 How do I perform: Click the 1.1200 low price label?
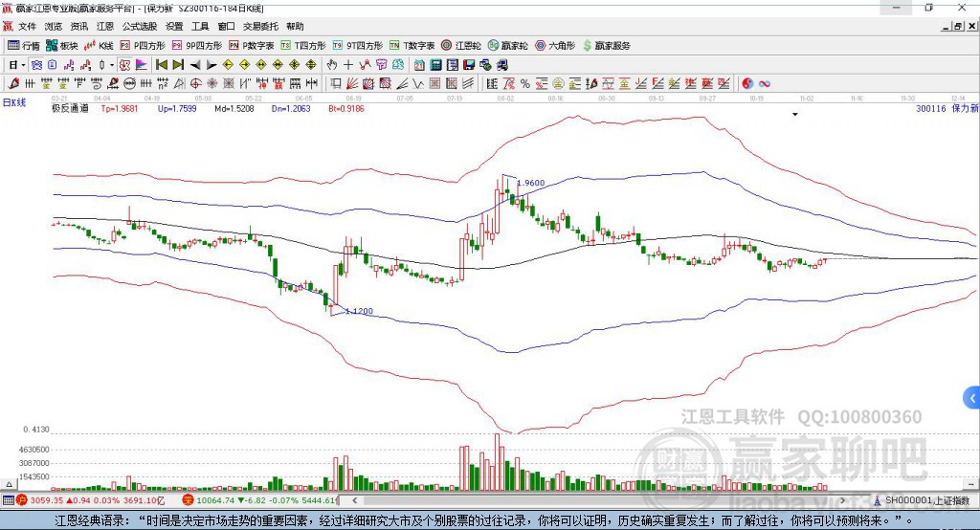click(360, 311)
